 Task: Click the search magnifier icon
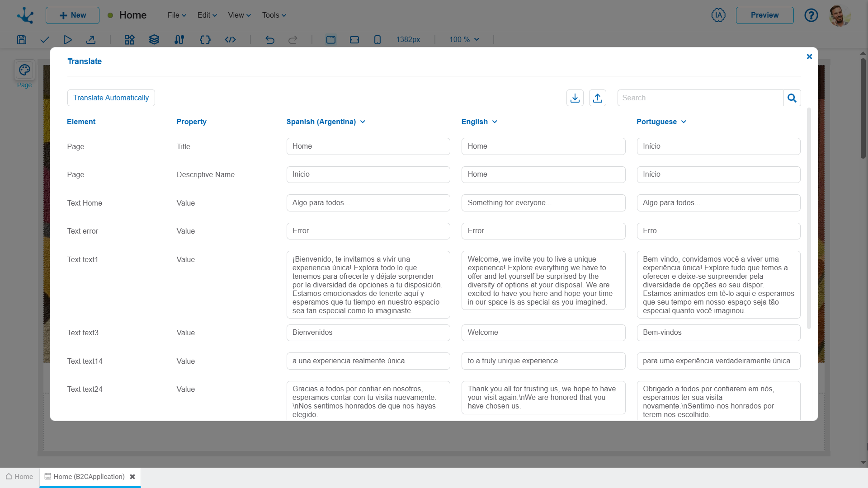coord(792,98)
